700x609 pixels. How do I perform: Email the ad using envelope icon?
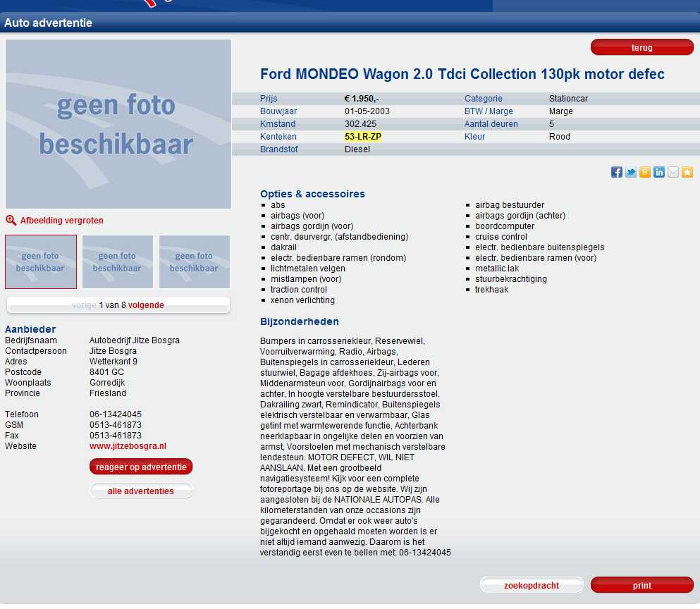pyautogui.click(x=673, y=172)
